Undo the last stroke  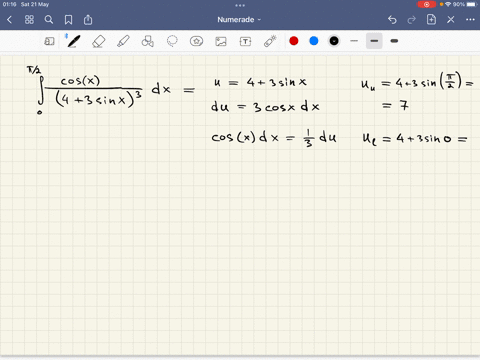click(392, 20)
